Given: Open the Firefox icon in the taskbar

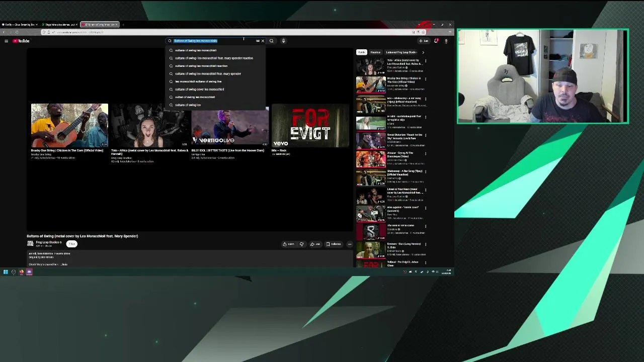Looking at the screenshot, I should click(x=21, y=272).
